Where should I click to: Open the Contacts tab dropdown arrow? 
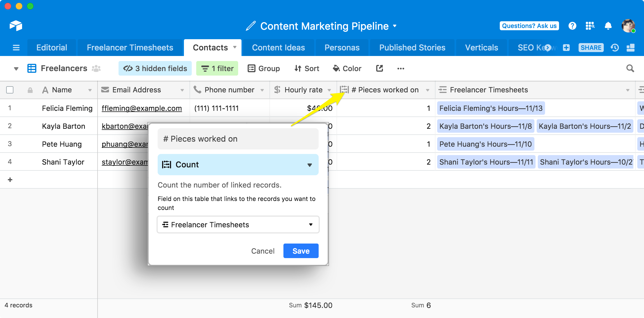point(235,47)
